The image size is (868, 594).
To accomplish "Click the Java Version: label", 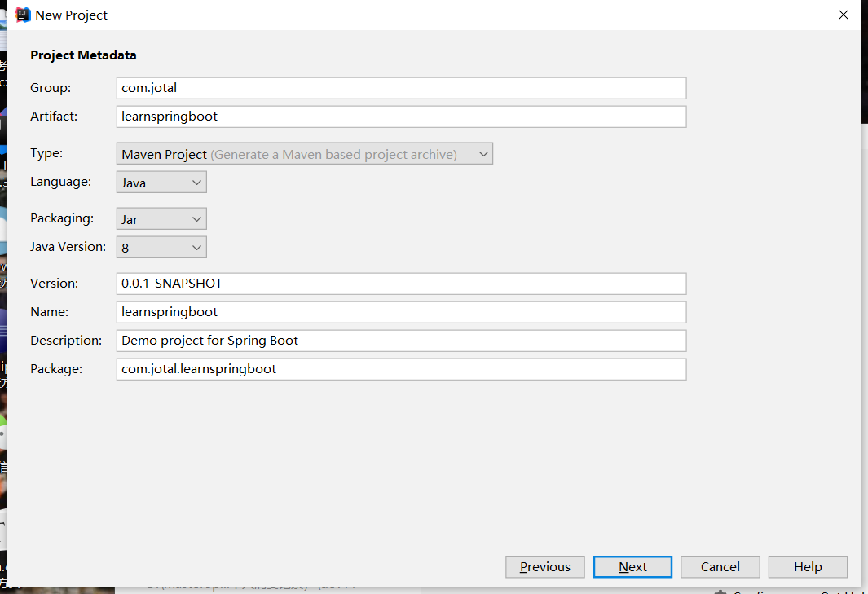I will pos(68,247).
